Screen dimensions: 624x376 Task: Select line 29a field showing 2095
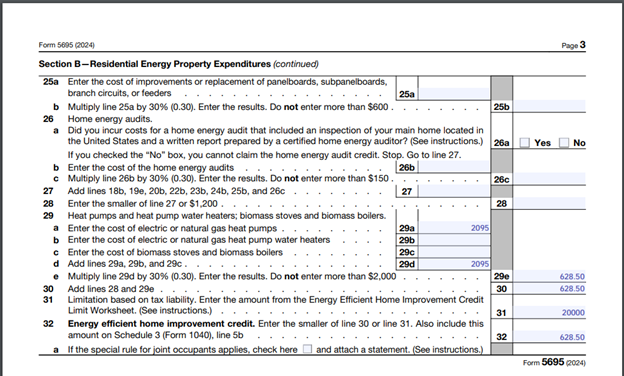[454, 228]
